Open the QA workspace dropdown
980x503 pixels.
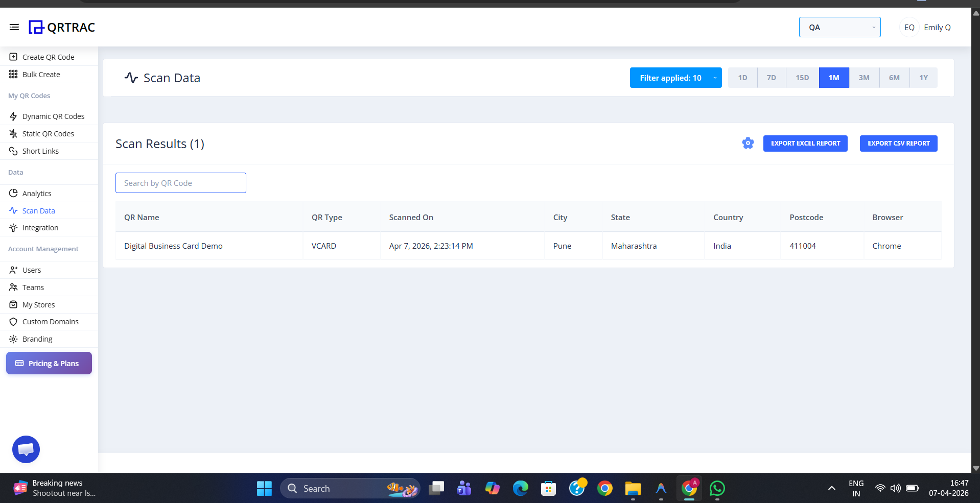point(839,28)
